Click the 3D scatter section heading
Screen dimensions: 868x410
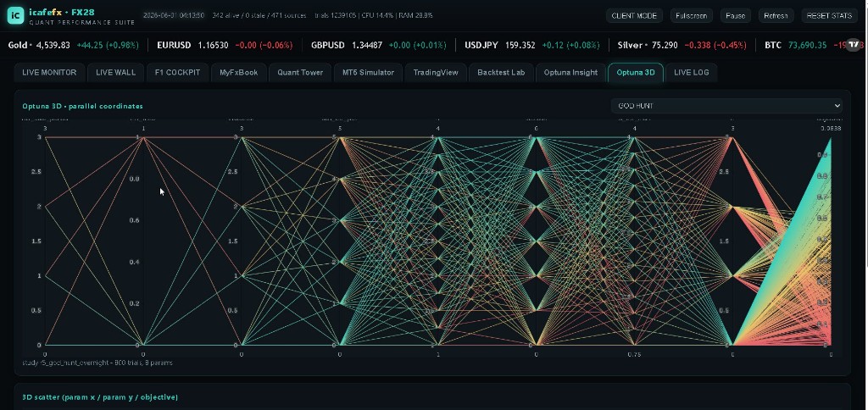point(100,397)
